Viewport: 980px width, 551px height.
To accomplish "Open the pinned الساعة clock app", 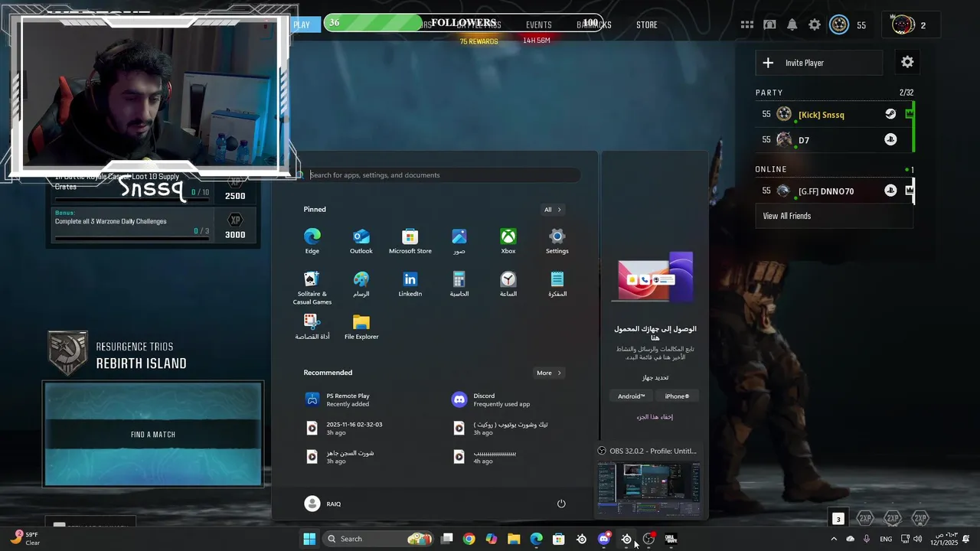I will coord(508,284).
